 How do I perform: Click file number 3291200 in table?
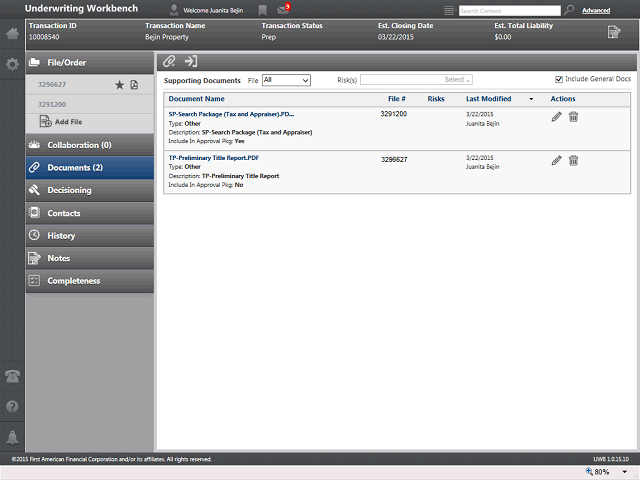[393, 114]
